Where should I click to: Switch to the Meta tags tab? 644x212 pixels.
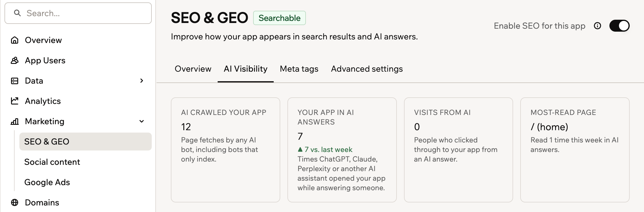(x=299, y=69)
